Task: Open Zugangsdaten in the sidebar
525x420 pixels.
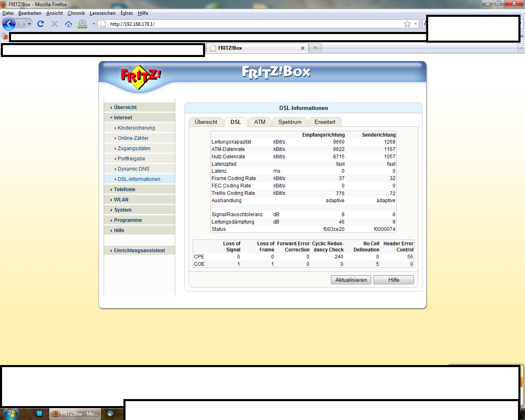Action: point(139,148)
